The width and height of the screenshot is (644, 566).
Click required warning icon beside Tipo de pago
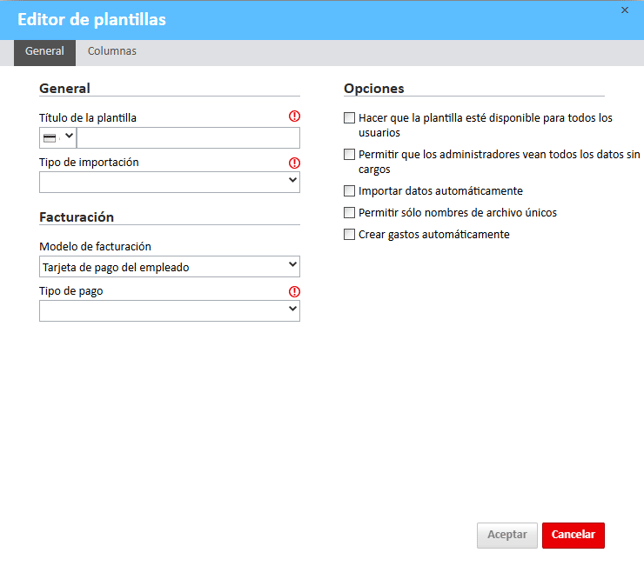(294, 292)
